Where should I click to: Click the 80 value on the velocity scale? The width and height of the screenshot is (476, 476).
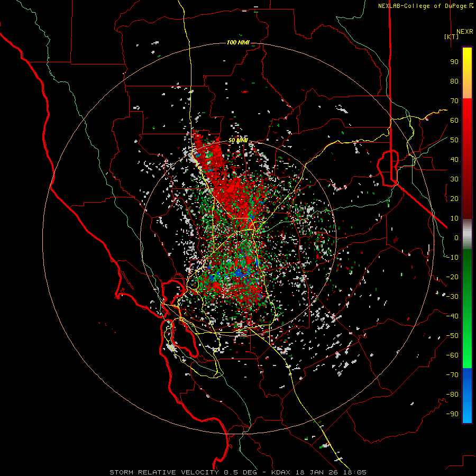coord(454,81)
